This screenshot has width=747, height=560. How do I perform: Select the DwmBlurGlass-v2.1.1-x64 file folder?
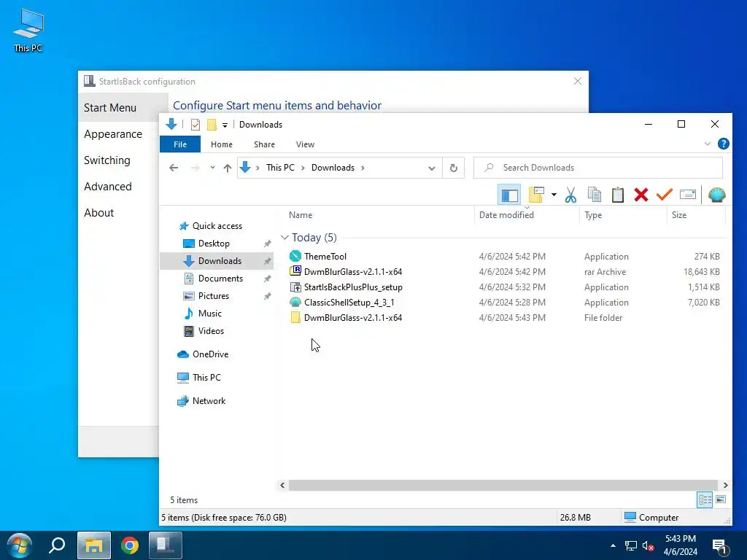353,318
